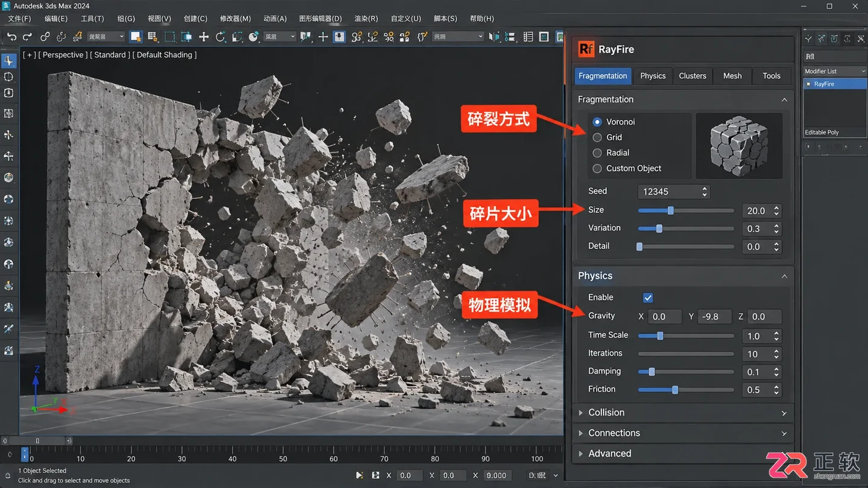
Task: Open the Layer Explorer icon
Action: tap(529, 37)
